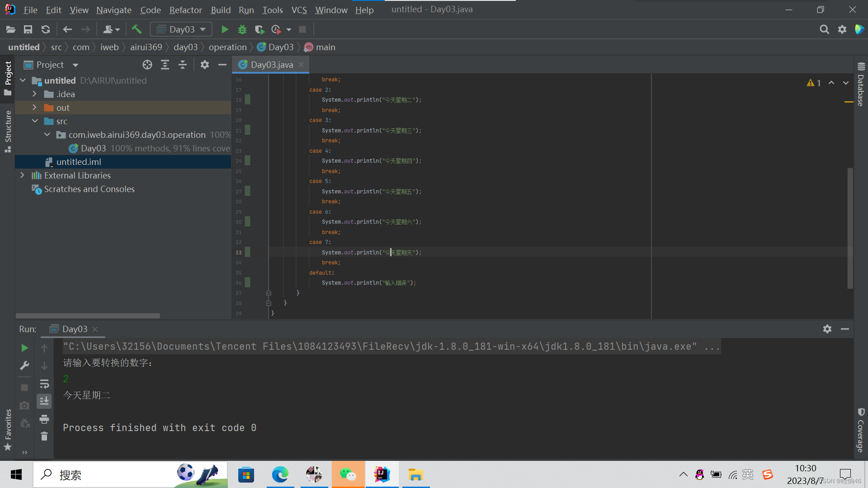This screenshot has height=488, width=868.
Task: Open the Refactor menu
Action: point(185,10)
